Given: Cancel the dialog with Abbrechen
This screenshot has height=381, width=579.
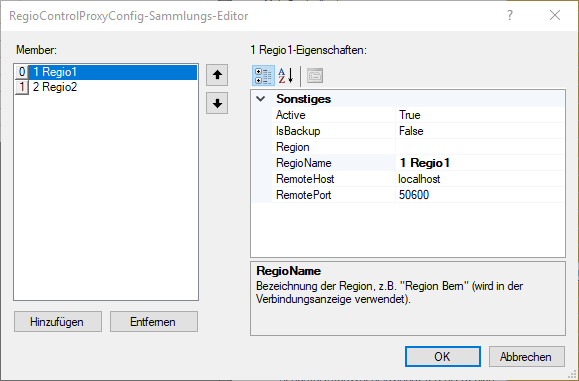Looking at the screenshot, I should [527, 357].
